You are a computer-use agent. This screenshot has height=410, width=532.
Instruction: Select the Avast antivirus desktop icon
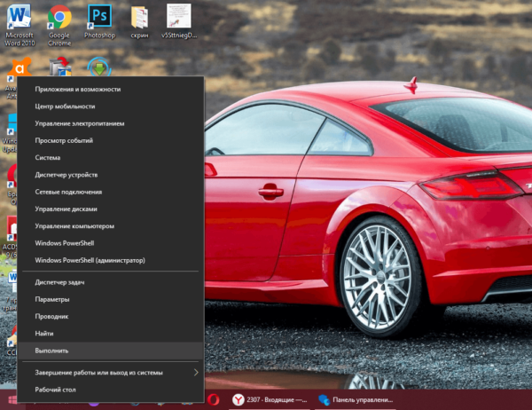20,67
